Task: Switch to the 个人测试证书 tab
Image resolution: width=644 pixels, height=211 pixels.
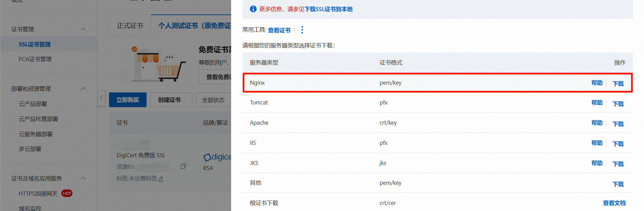Action: click(x=195, y=26)
